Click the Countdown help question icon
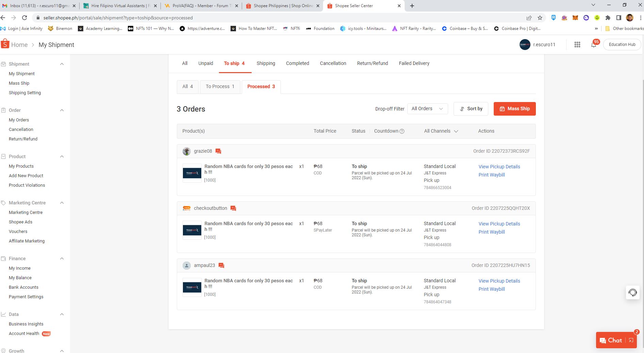The height and width of the screenshot is (353, 644). pos(402,131)
